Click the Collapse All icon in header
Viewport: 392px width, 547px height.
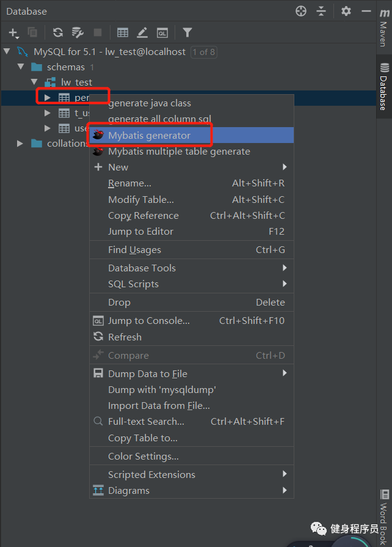point(321,11)
